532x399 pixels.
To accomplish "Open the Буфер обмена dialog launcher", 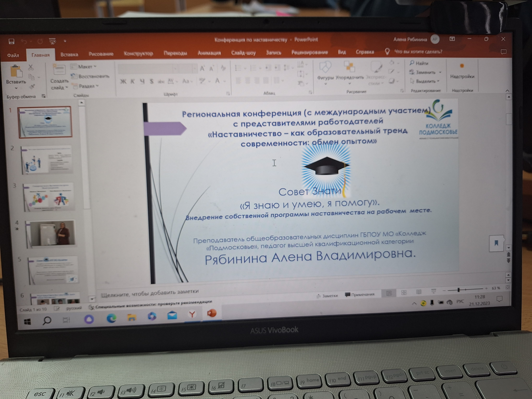I will coord(44,96).
